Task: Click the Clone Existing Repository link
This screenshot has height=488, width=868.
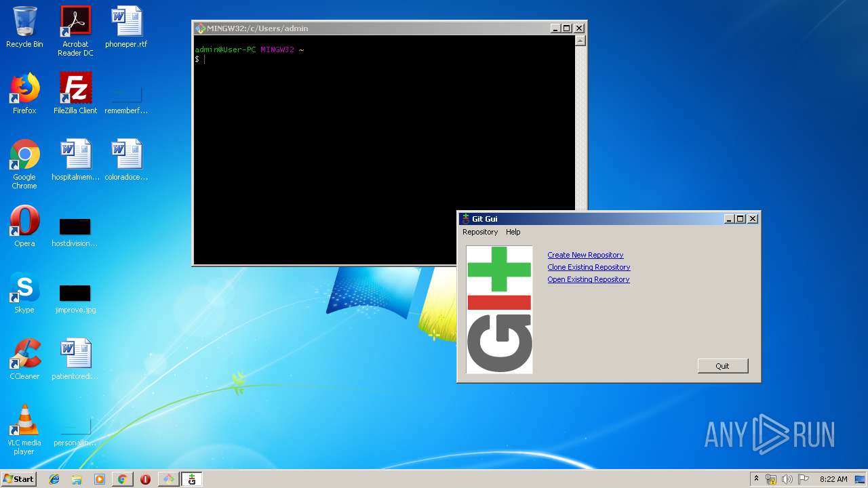Action: click(x=589, y=267)
